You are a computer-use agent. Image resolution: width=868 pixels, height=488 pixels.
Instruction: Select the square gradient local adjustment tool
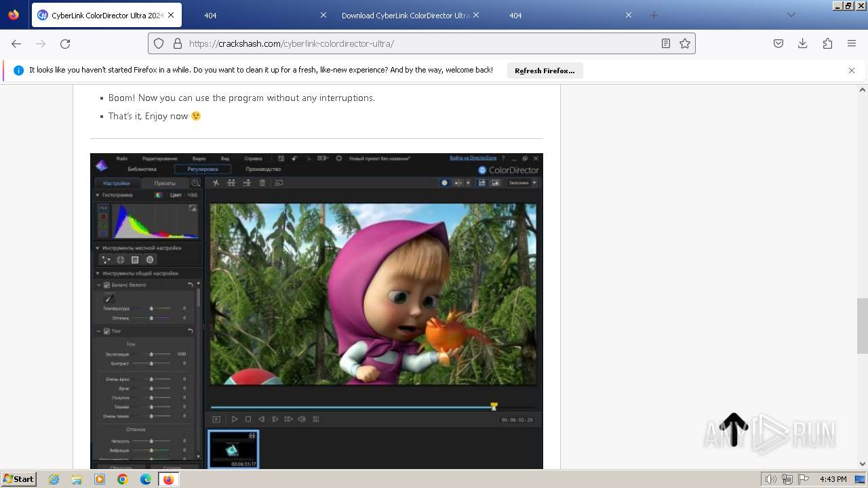coord(135,260)
